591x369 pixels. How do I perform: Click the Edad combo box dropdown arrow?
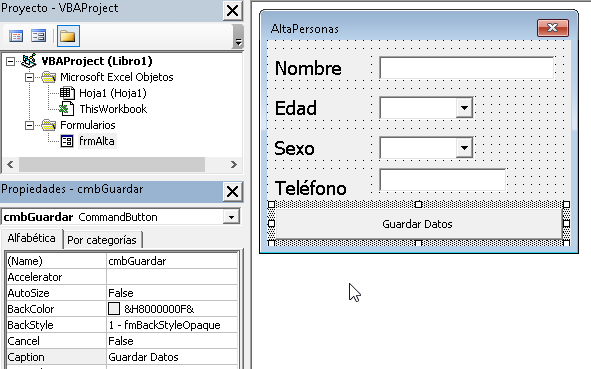coord(464,108)
